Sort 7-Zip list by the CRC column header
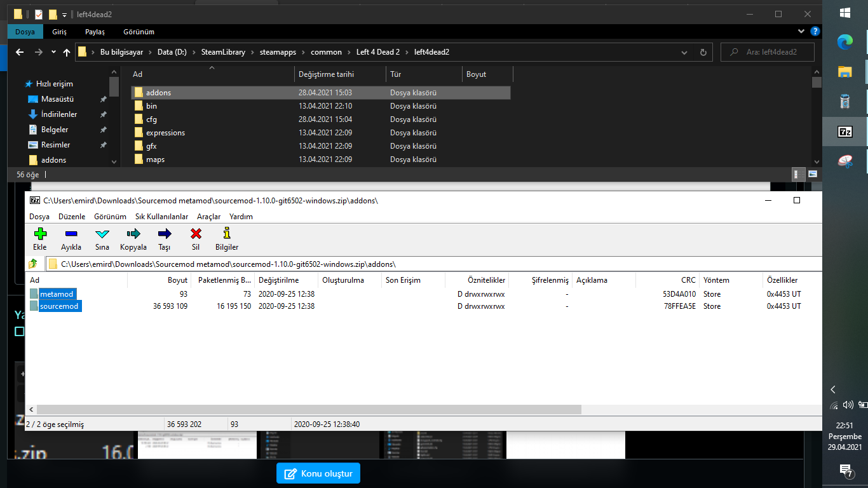Screen dimensions: 868x488 667,280
